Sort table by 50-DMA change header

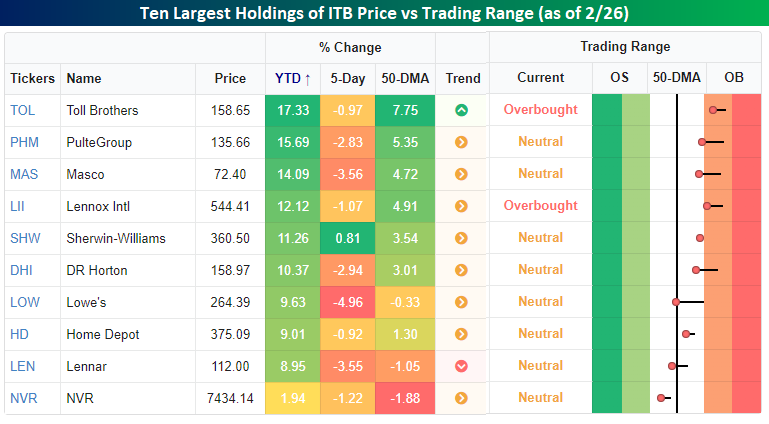(404, 78)
